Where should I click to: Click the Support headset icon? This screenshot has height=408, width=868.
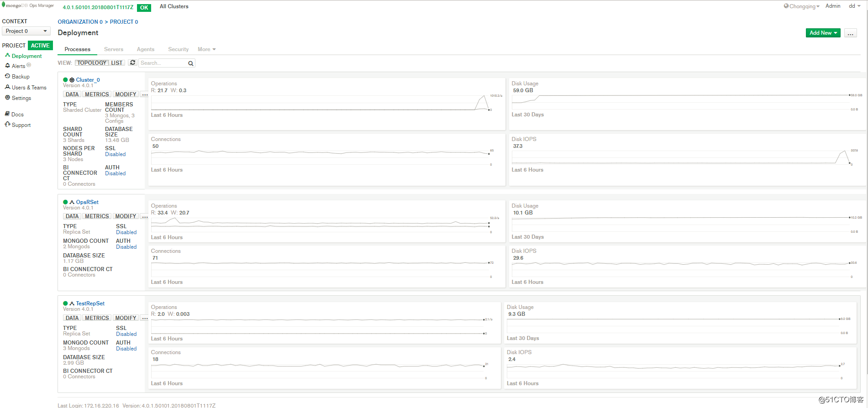pyautogui.click(x=7, y=124)
